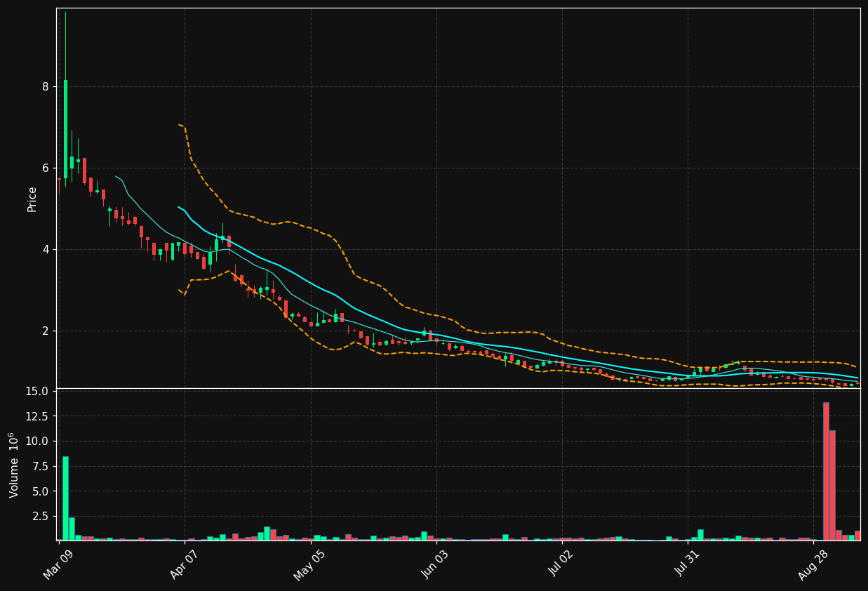Image resolution: width=868 pixels, height=591 pixels.
Task: Click the price tick label "2"
Action: point(45,331)
